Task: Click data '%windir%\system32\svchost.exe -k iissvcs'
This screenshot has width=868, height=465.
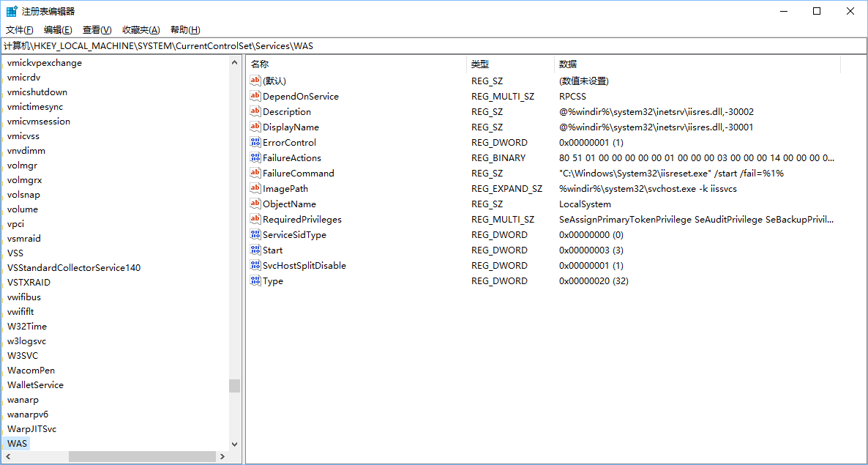Action: pos(648,189)
